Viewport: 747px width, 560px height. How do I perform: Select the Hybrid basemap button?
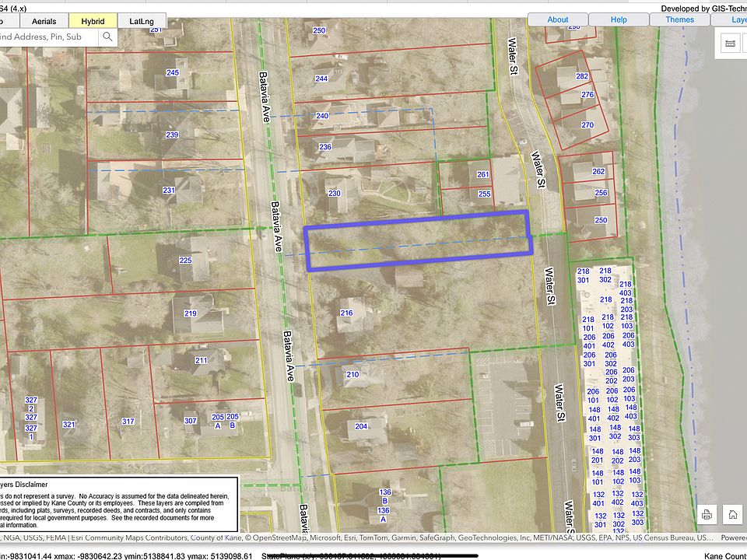tap(93, 21)
